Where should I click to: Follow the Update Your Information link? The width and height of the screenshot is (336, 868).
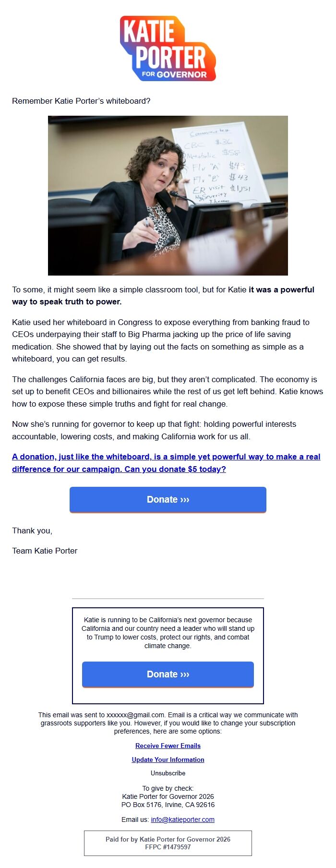click(168, 759)
